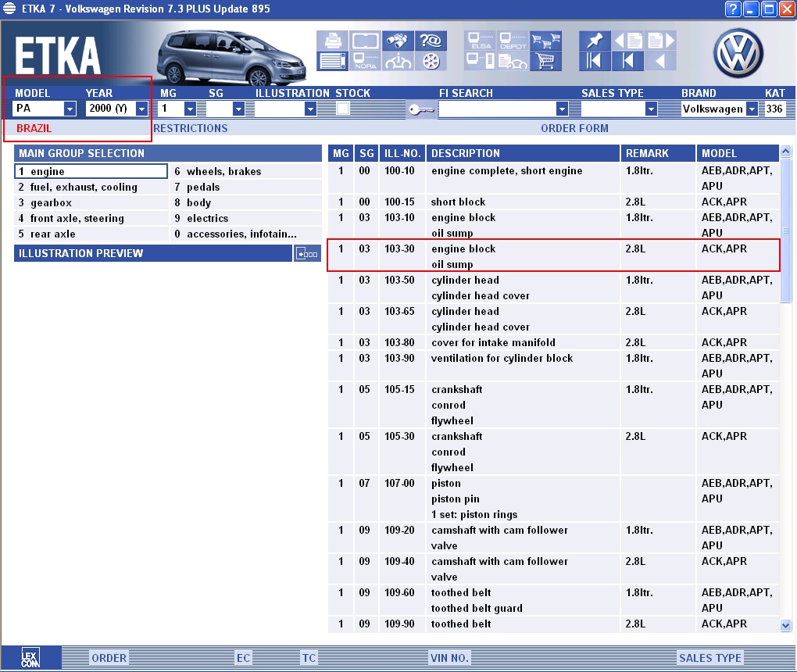
Task: Click the NORA toolbar icon
Action: (x=365, y=60)
